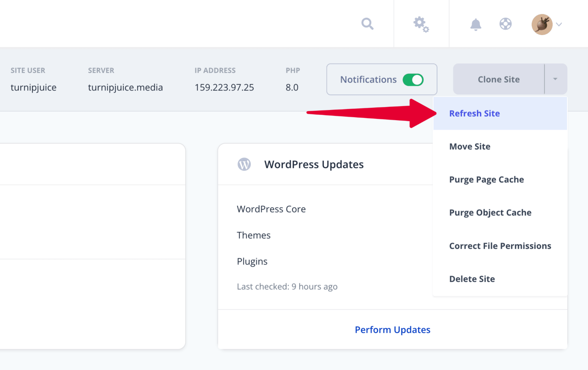
Task: Click the user profile avatar icon
Action: point(541,24)
